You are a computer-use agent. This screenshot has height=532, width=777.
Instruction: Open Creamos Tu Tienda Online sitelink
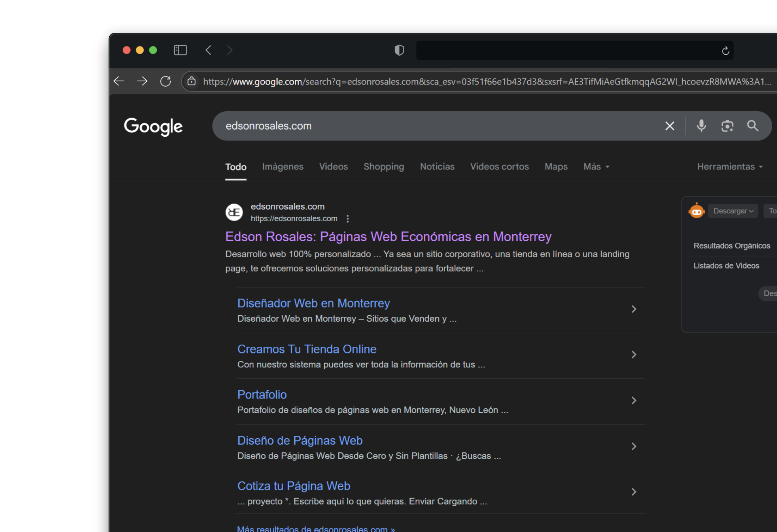[307, 349]
